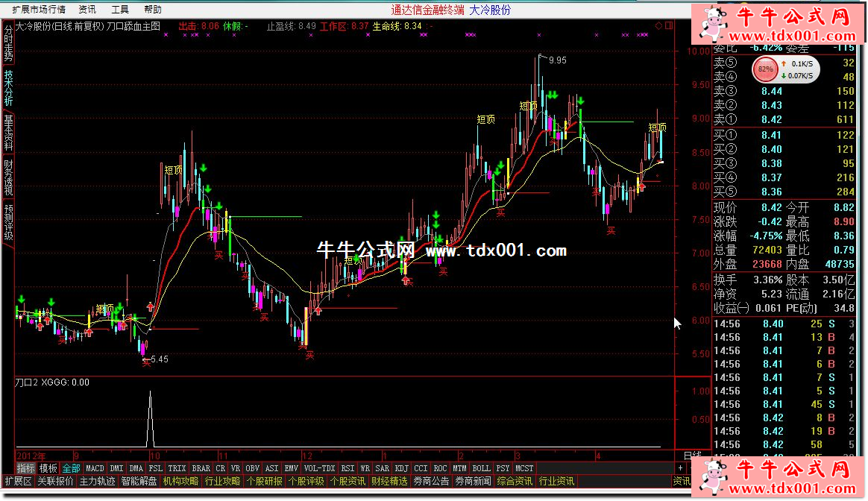Click the 刀口2 XGGG sub-chart label
The image size is (868, 501).
pos(51,382)
